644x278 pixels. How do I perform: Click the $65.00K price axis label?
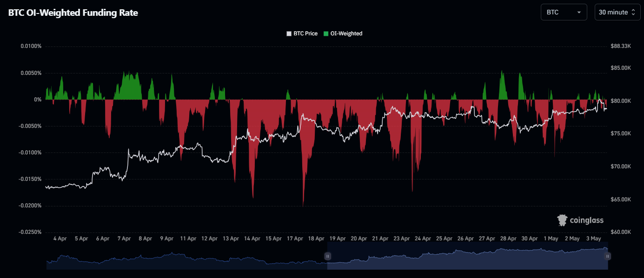621,199
